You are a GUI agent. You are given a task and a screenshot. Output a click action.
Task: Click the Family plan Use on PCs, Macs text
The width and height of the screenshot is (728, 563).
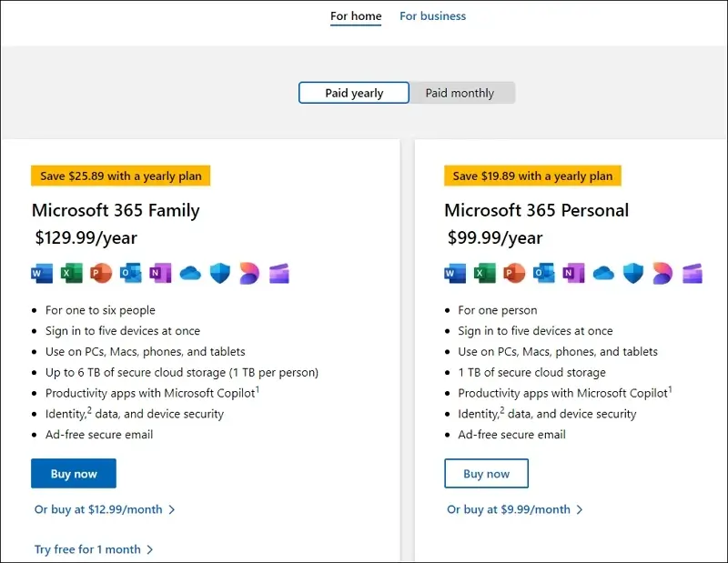pyautogui.click(x=145, y=352)
